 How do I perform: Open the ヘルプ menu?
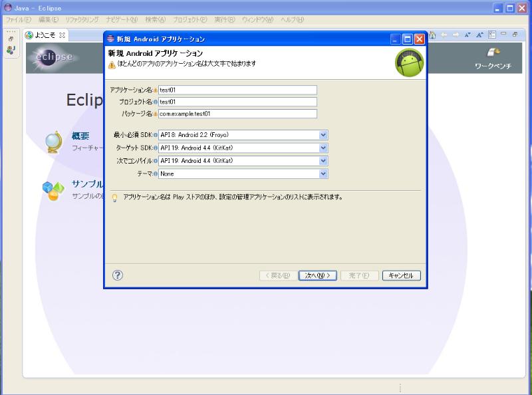[292, 20]
